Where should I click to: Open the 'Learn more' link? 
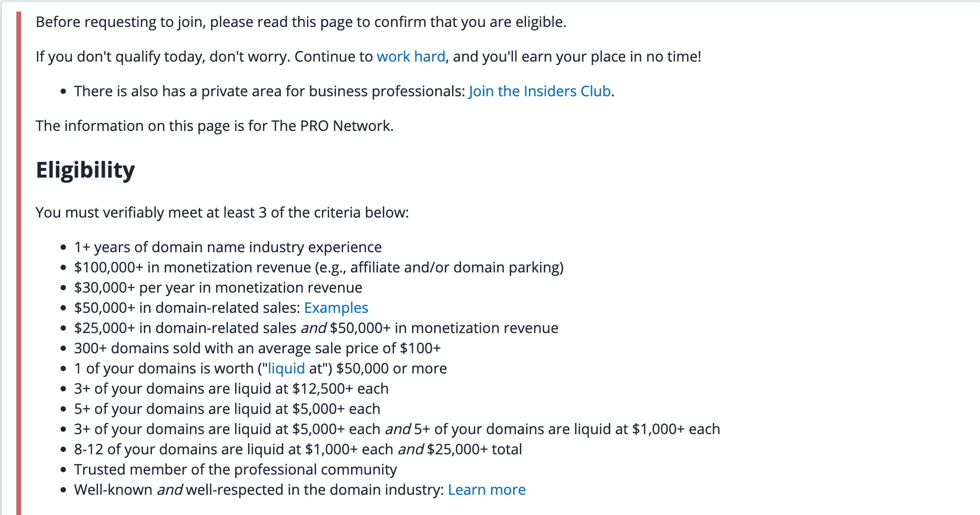click(x=487, y=489)
